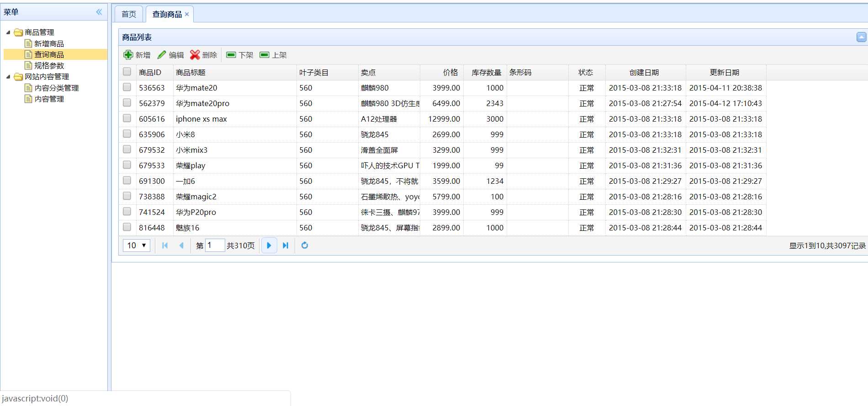868x406 pixels.
Task: Click the 商品标题 column header
Action: click(235, 72)
